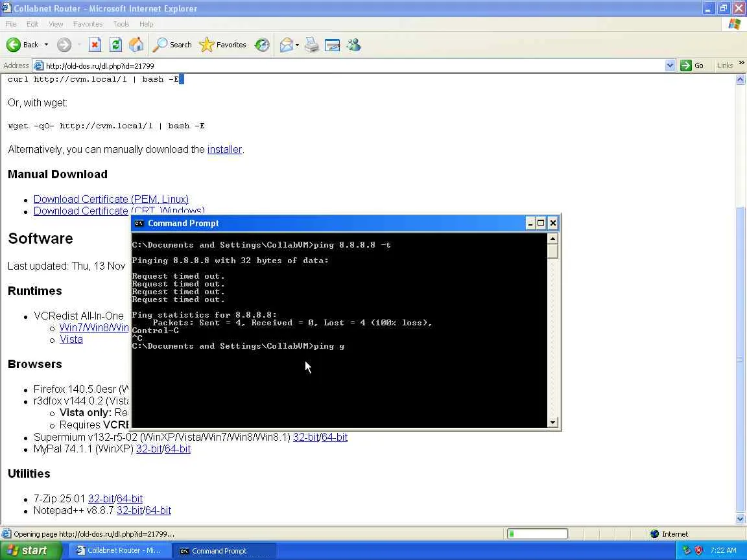
Task: Download Notepad++ 64-bit link
Action: 158,511
